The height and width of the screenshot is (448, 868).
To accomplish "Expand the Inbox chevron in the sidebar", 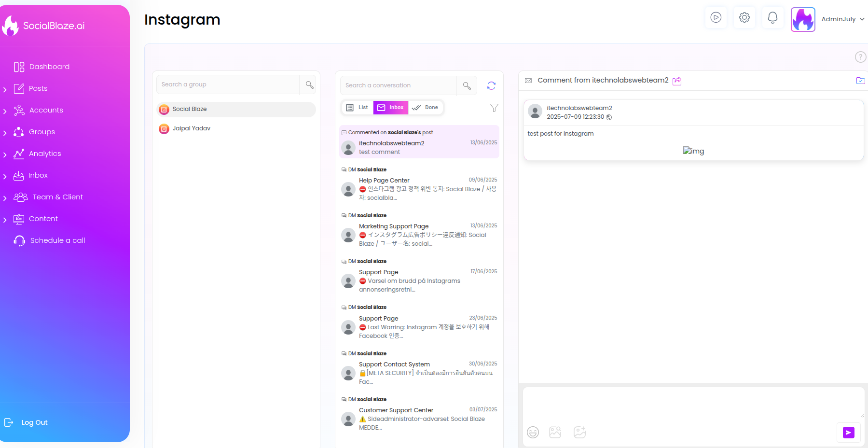I will [5, 176].
